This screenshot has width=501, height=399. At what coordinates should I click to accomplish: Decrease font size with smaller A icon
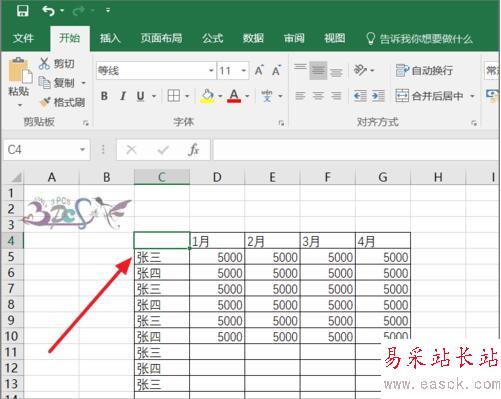[277, 70]
